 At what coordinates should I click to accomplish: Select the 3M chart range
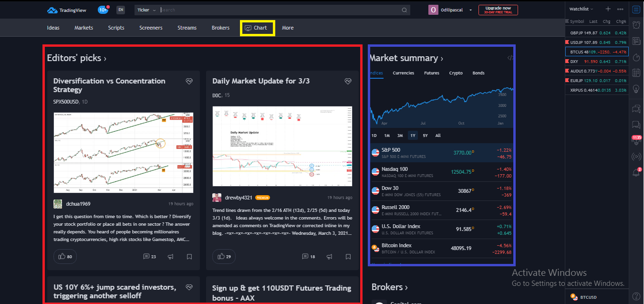click(400, 136)
